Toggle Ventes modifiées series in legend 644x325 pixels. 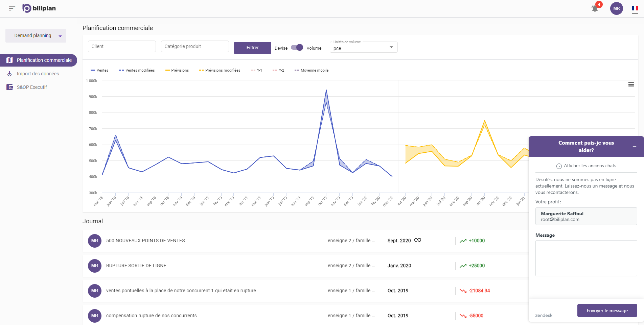pos(137,70)
